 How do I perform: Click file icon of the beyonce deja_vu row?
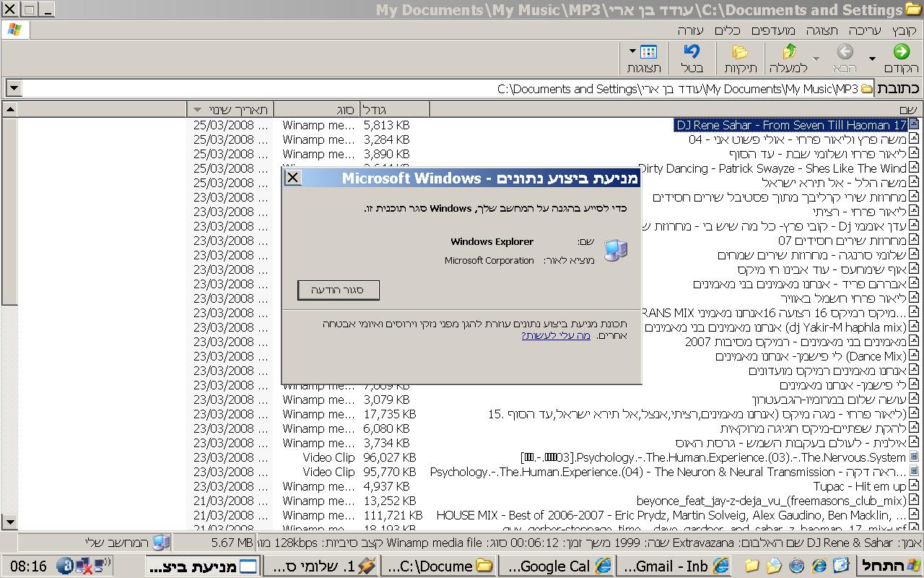point(913,500)
